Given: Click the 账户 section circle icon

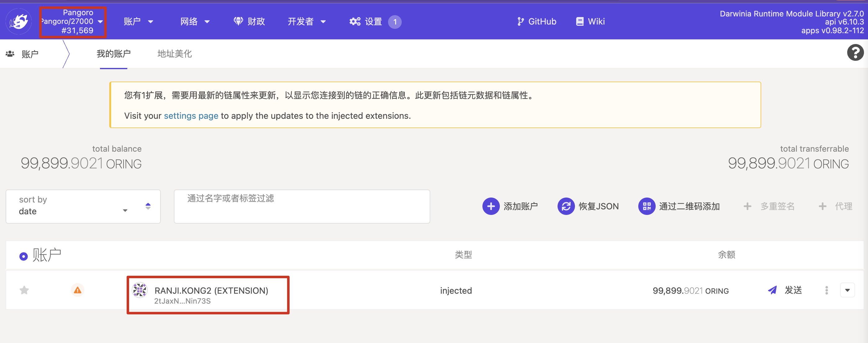Looking at the screenshot, I should 24,256.
